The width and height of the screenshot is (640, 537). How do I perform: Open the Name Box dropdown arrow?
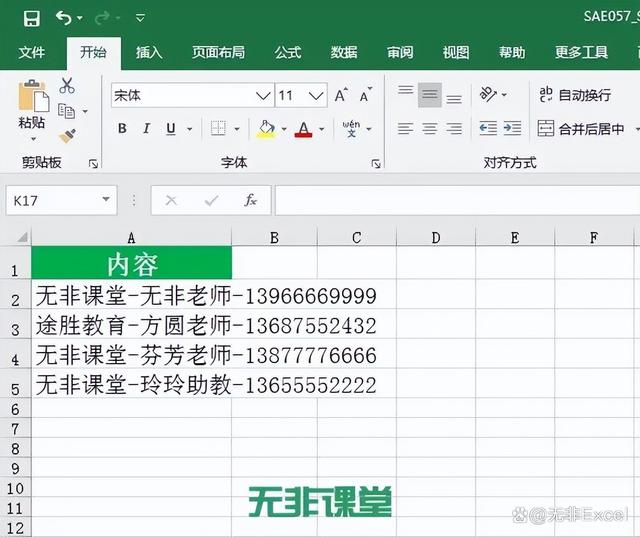106,200
